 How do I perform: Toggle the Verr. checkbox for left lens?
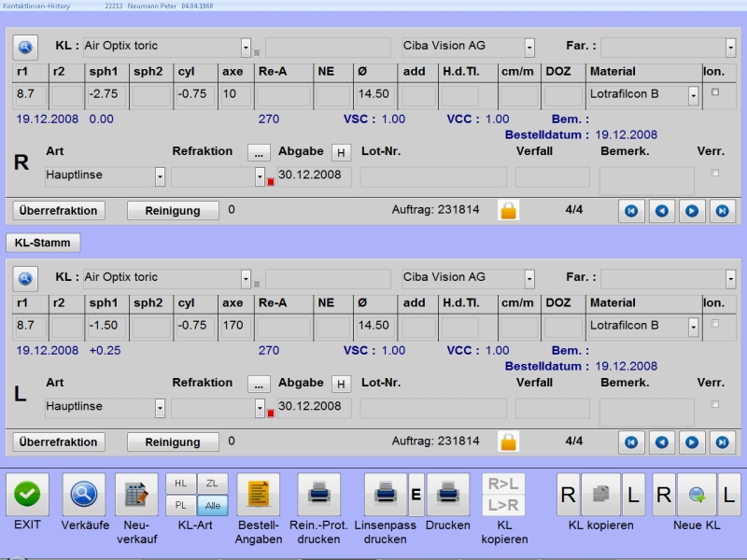point(715,404)
